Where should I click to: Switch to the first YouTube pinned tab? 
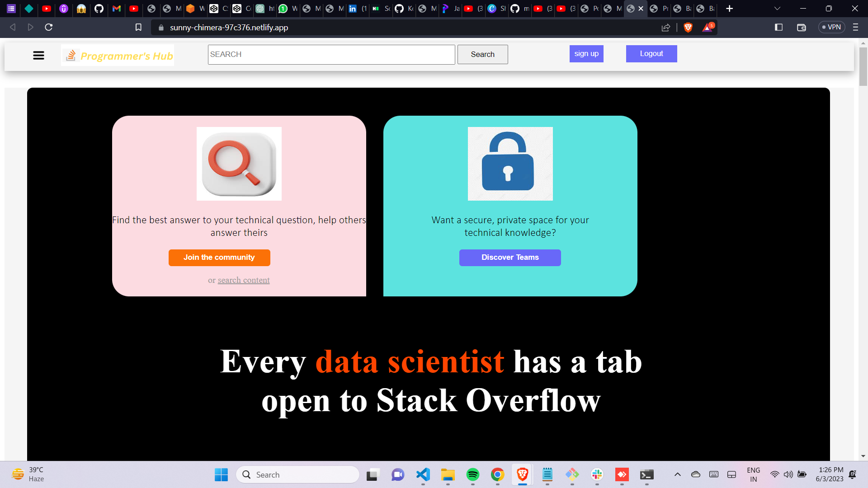point(47,9)
